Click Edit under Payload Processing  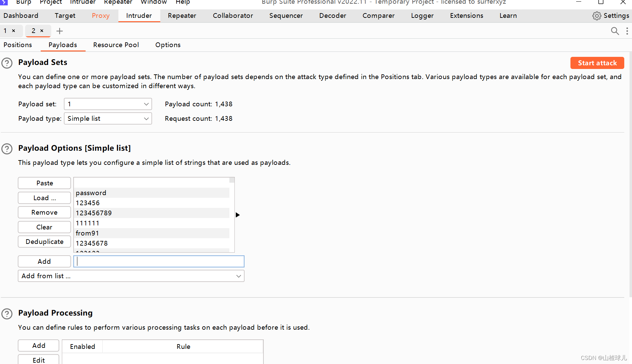click(39, 360)
